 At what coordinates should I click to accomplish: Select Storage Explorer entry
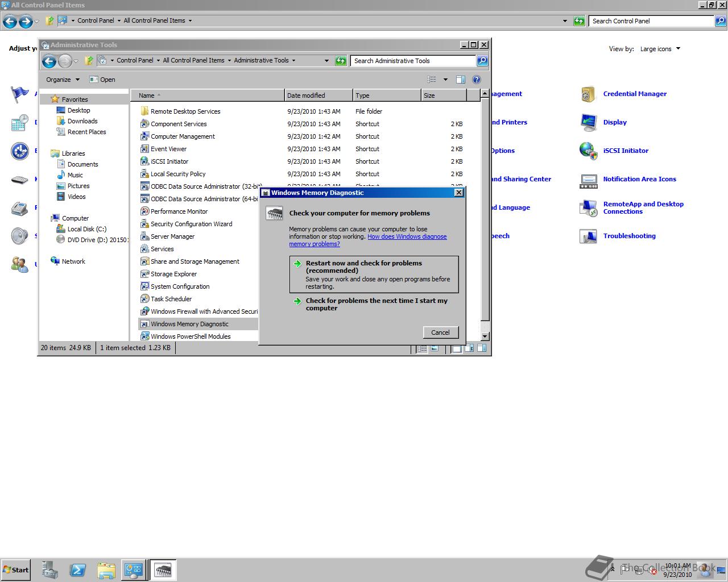[173, 274]
